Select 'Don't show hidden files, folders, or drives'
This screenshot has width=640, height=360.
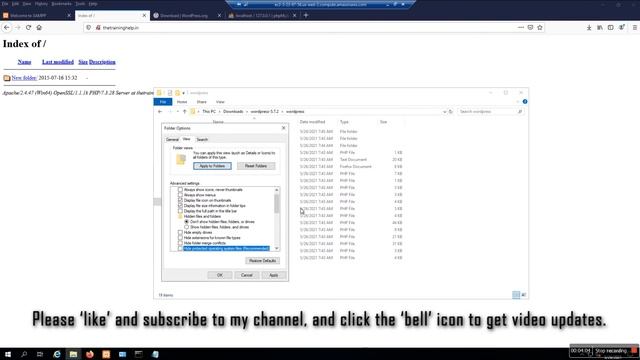pos(187,222)
